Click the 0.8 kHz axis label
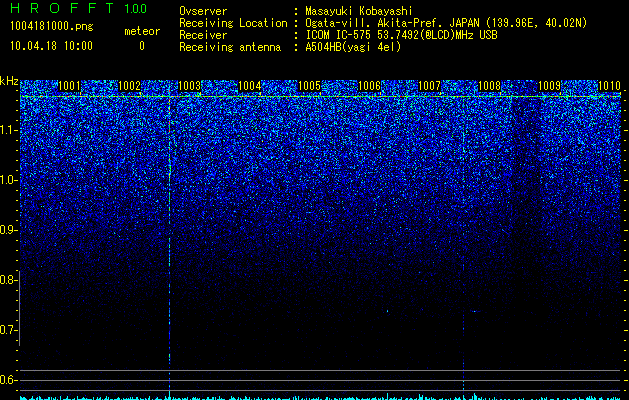629x400 pixels. (x=7, y=280)
